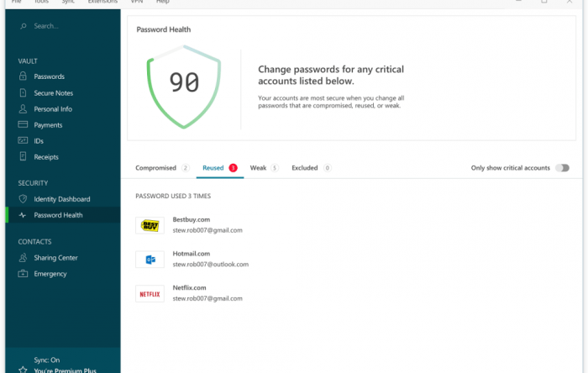Click the Excluded count badge 0
The height and width of the screenshot is (373, 588).
pos(328,167)
